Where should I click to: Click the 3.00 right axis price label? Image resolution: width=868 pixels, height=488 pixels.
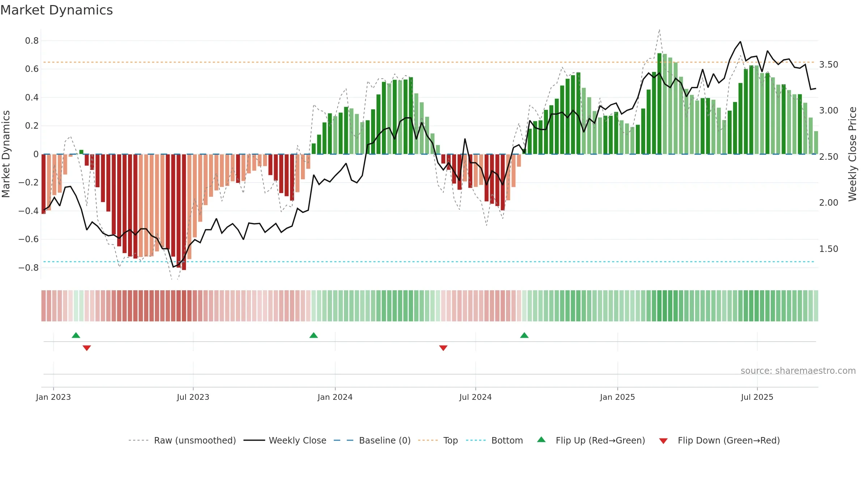(829, 110)
